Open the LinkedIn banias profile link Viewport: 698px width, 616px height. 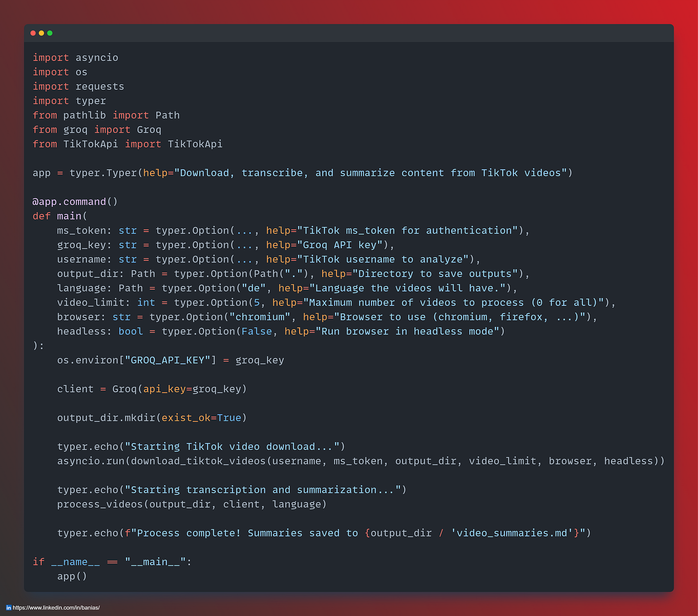tap(56, 608)
